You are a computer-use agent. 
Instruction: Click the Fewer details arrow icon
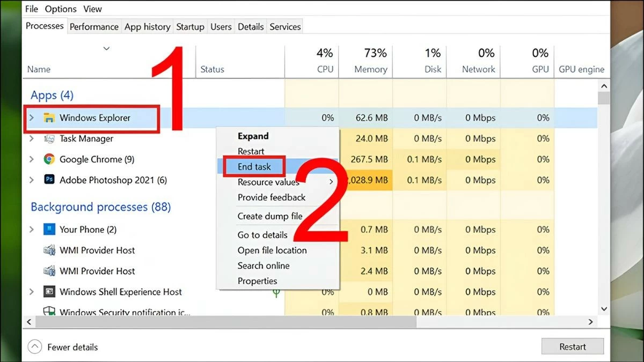[x=34, y=347]
